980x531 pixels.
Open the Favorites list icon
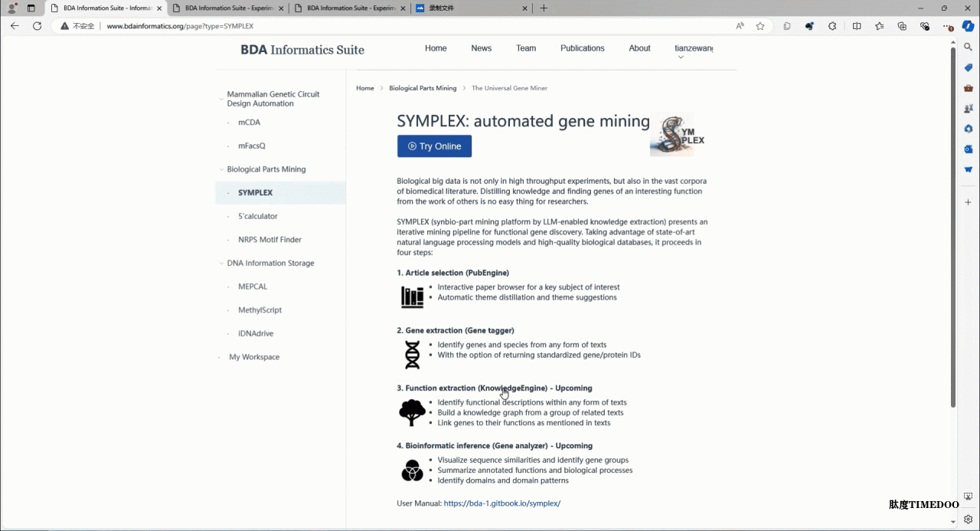[x=880, y=25]
